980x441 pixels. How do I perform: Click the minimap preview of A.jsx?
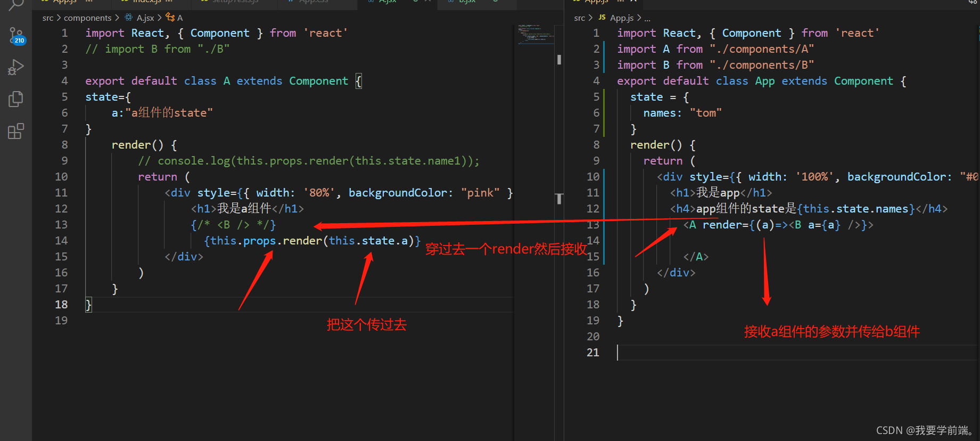[x=536, y=34]
